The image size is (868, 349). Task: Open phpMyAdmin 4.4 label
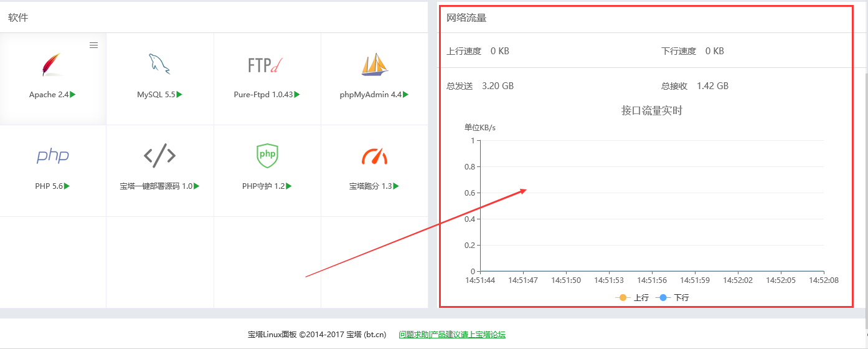[370, 95]
